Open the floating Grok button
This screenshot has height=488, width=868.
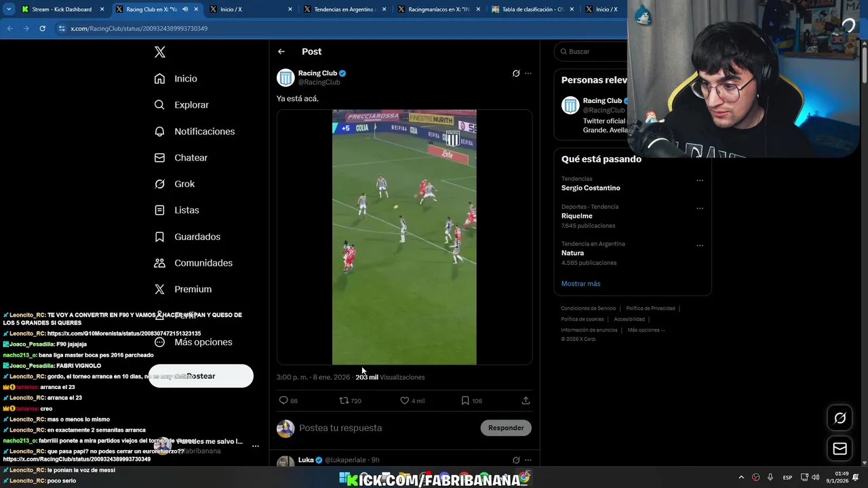coord(840,418)
